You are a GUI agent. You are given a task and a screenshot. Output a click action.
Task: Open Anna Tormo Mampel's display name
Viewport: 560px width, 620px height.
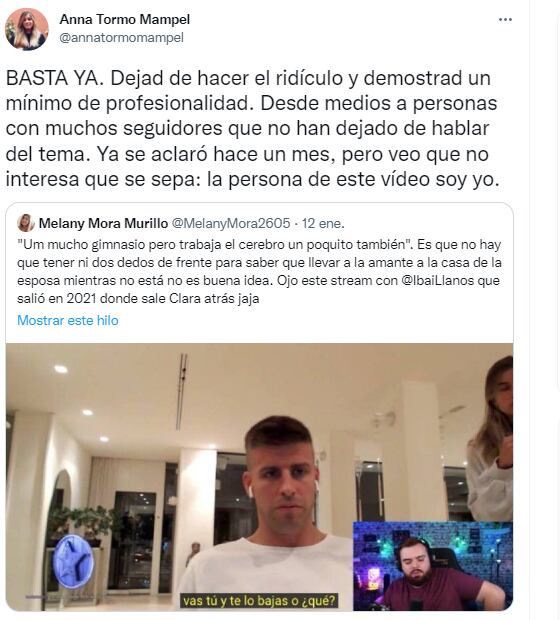(x=125, y=19)
